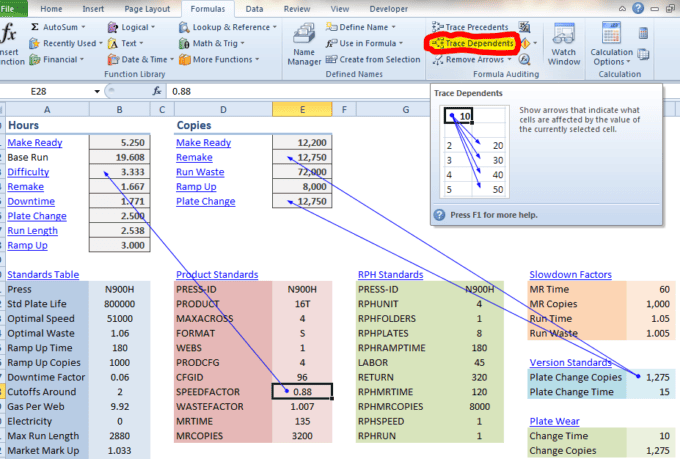Minimize the ribbon with caret icon
This screenshot has height=459, width=680.
coord(622,8)
